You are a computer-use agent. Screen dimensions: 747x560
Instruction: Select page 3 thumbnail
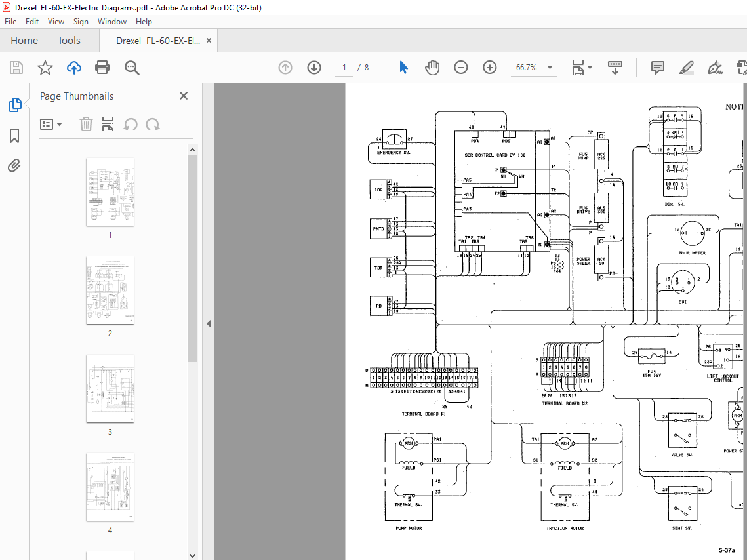(110, 389)
